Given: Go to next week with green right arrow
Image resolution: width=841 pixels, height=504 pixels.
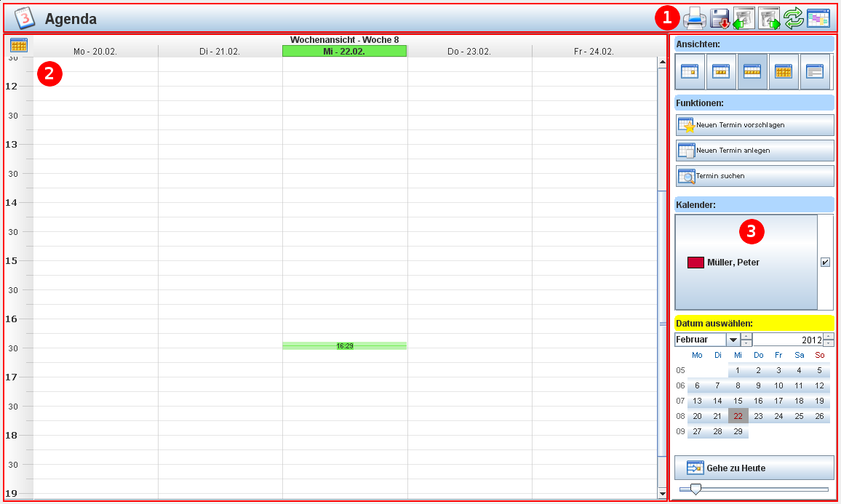Looking at the screenshot, I should (769, 18).
